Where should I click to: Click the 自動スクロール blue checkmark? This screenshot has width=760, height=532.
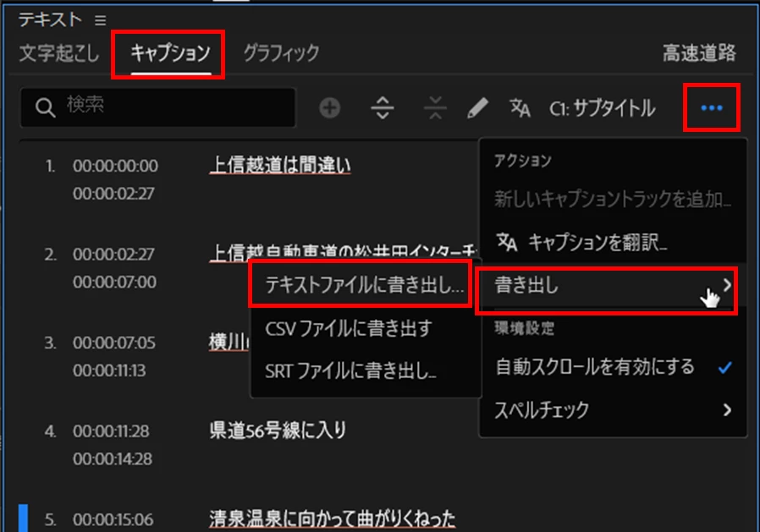click(x=725, y=367)
